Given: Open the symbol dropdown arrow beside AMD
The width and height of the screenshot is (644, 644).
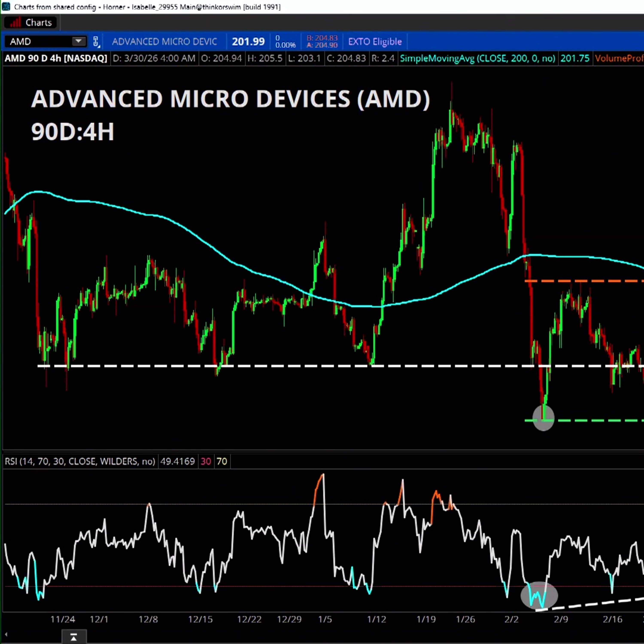Looking at the screenshot, I should coord(79,41).
